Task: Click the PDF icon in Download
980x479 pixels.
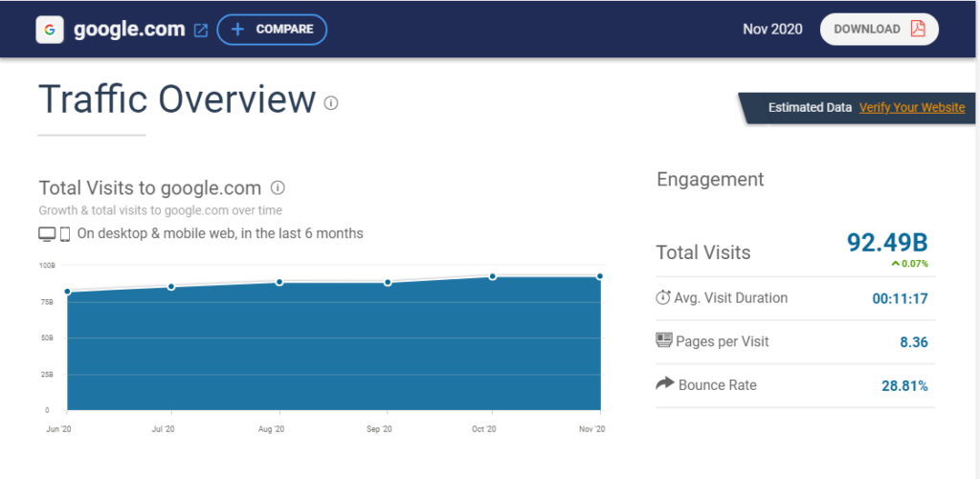Action: [917, 30]
